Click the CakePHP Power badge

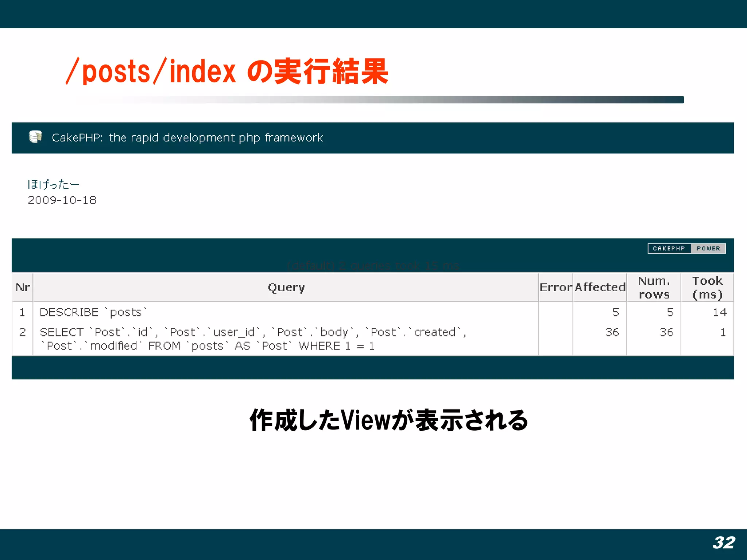tap(686, 248)
